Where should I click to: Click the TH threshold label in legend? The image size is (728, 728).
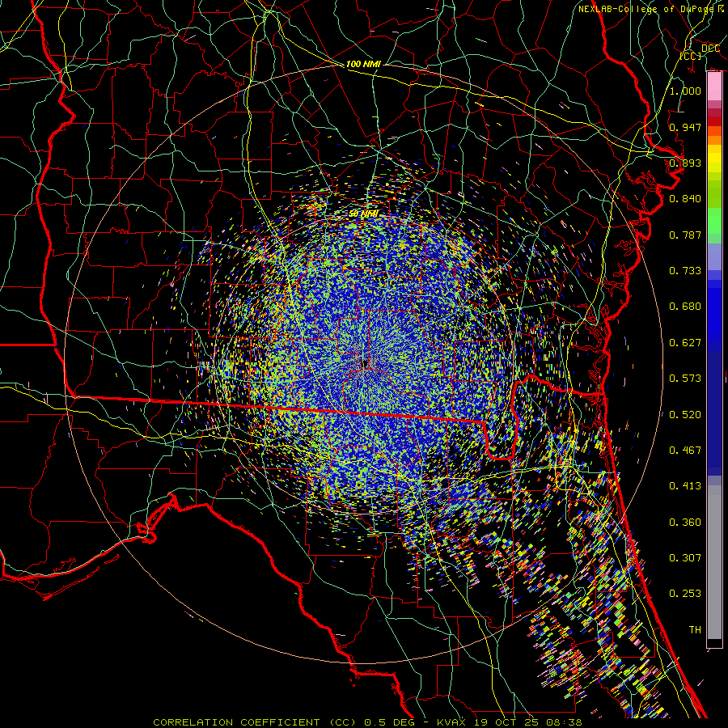point(695,630)
